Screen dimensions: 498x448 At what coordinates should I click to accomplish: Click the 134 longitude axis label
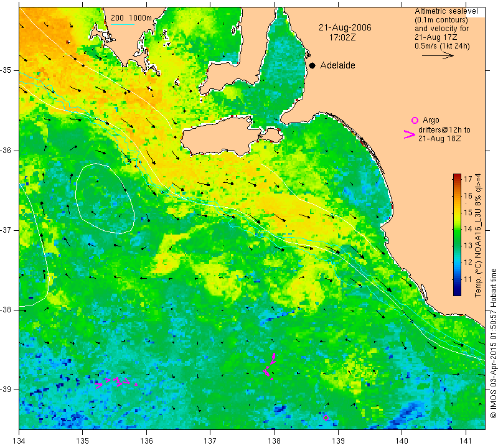pos(19,441)
